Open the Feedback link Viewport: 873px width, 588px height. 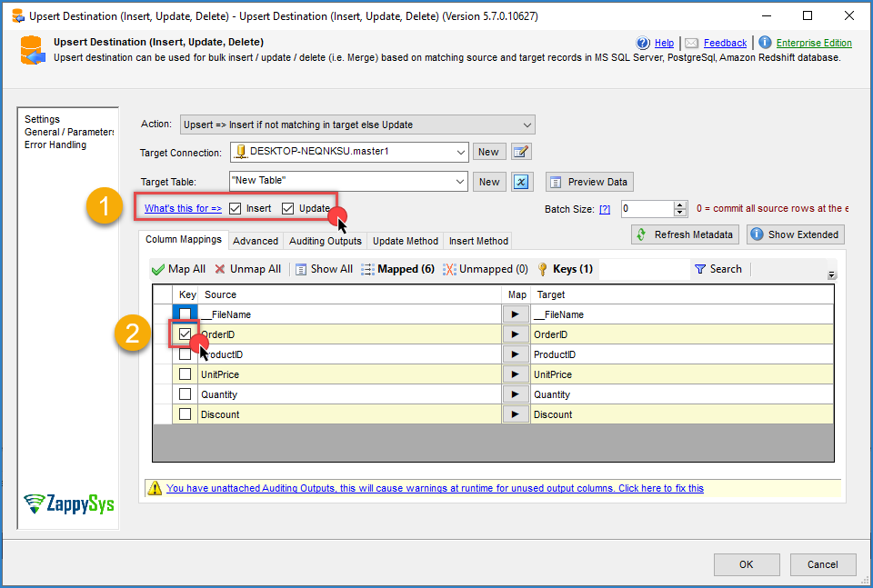coord(726,43)
